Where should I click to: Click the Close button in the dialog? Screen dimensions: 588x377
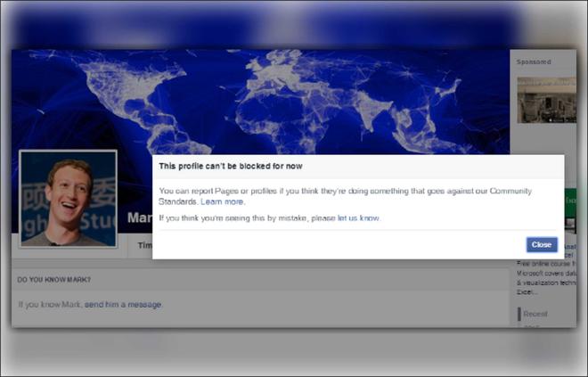coord(542,244)
